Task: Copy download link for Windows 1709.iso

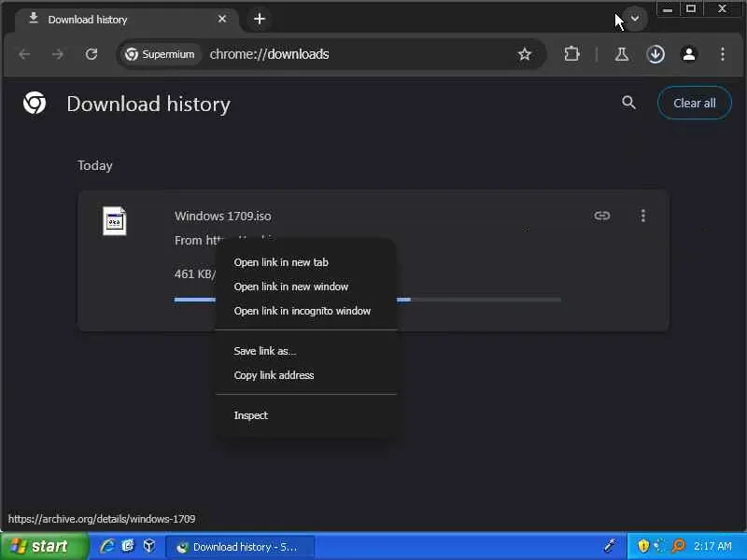Action: (x=602, y=216)
